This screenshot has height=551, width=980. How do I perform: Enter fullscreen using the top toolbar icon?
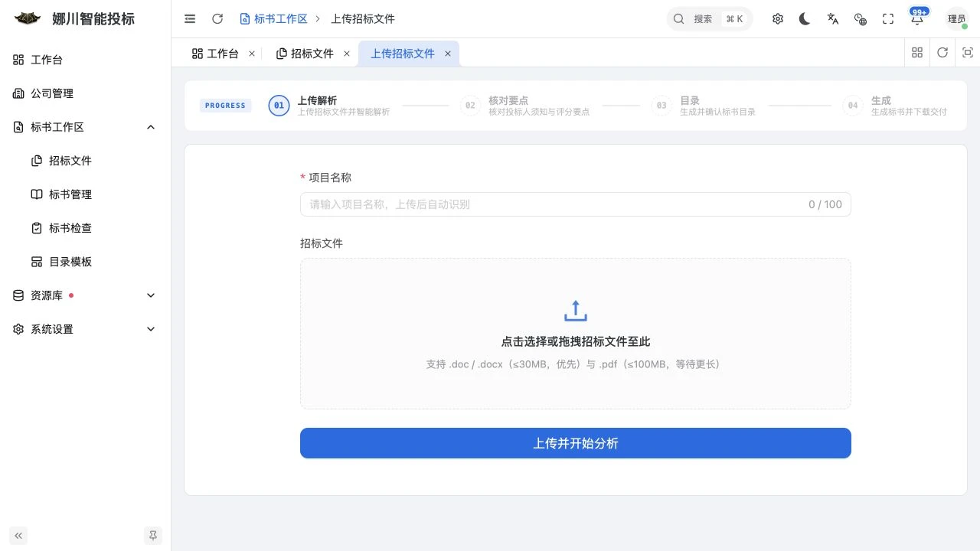[888, 19]
